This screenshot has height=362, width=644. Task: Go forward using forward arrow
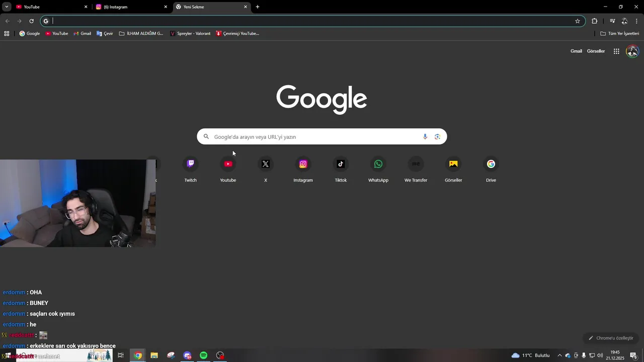click(x=19, y=21)
